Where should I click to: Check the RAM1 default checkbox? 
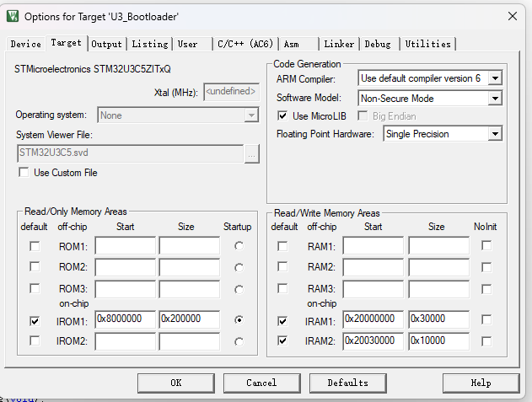click(x=282, y=246)
